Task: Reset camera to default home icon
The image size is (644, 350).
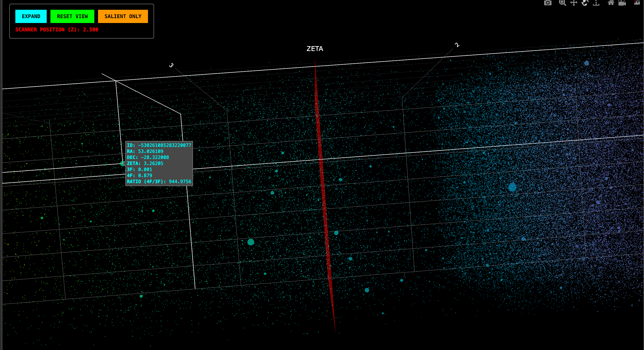Action: click(611, 3)
